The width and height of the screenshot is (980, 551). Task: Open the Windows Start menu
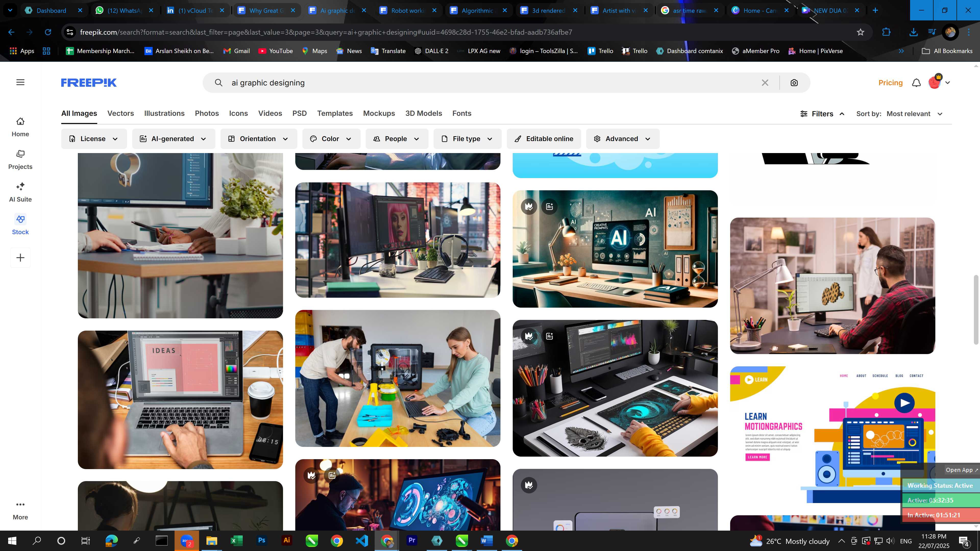(x=12, y=540)
